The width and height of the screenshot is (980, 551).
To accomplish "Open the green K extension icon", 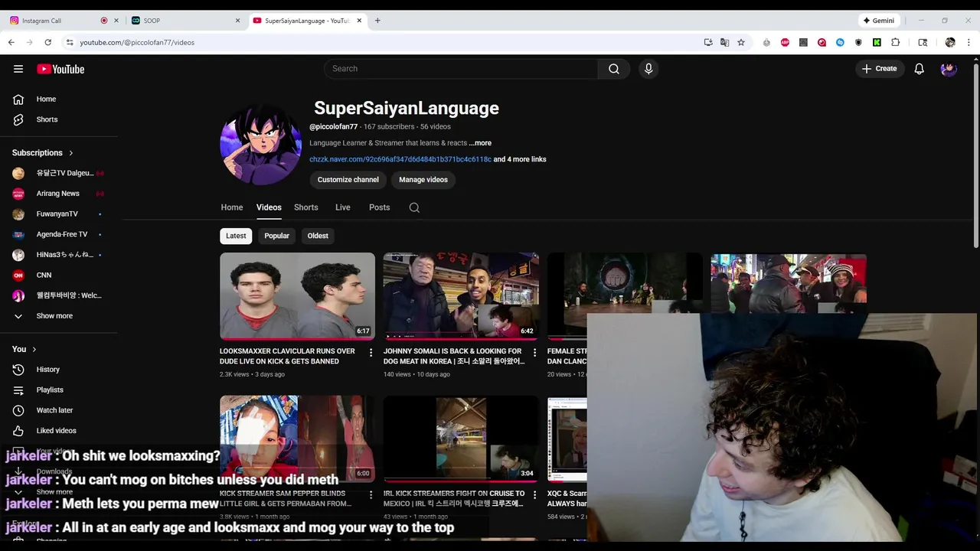I will tap(877, 42).
